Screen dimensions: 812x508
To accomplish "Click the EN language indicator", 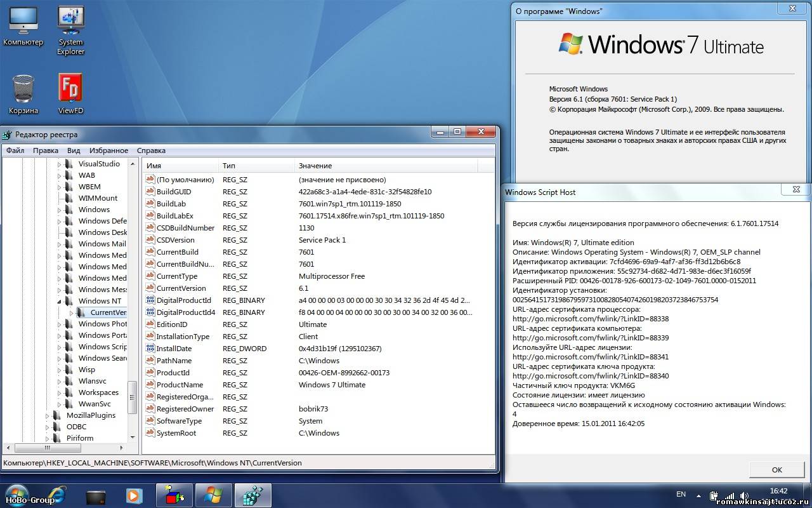I will pos(681,494).
